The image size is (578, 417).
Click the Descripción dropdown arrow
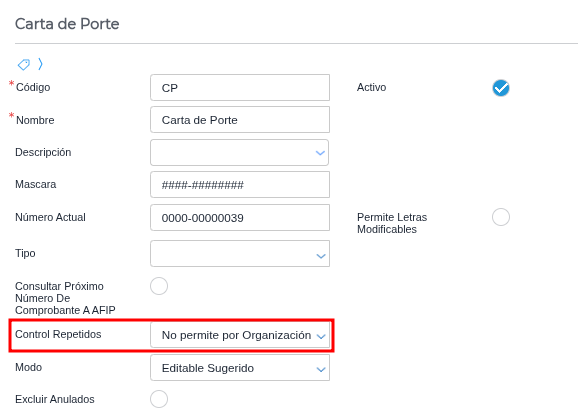[x=320, y=153]
